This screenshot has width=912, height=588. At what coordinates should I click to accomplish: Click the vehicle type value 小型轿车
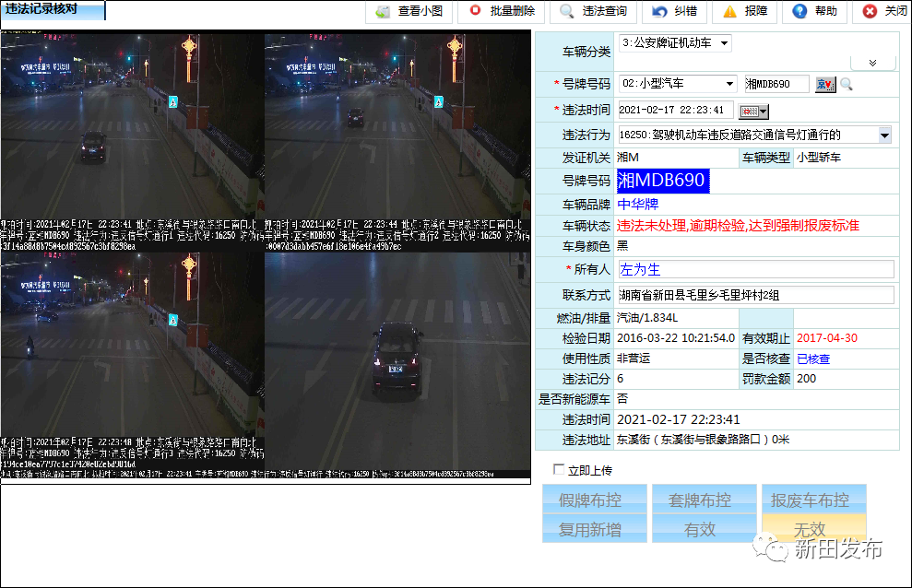(818, 158)
